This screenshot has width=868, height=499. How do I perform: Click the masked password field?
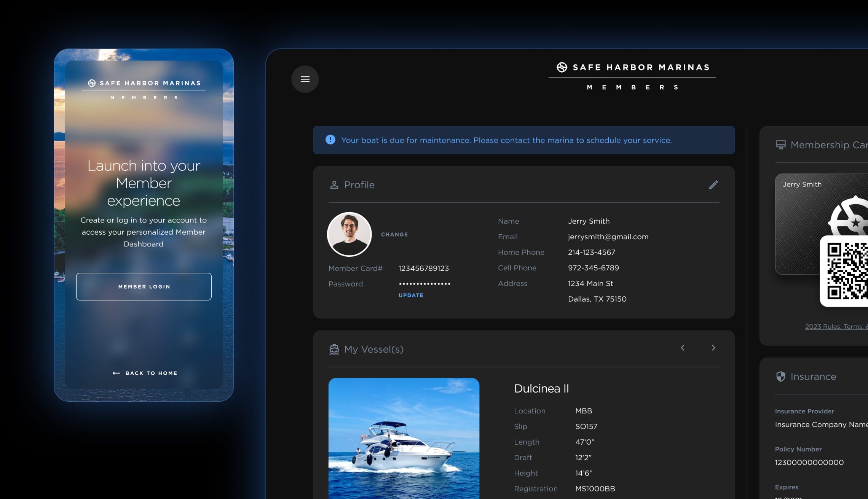(x=424, y=284)
